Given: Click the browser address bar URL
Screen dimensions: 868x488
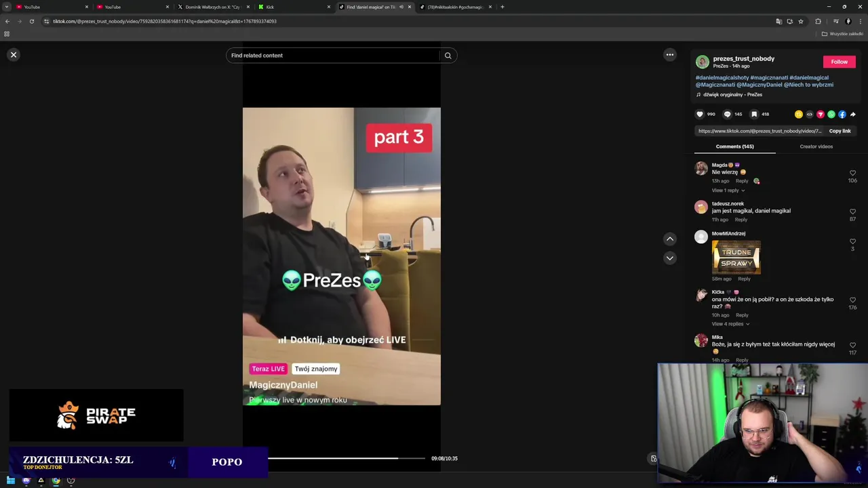Looking at the screenshot, I should coord(165,21).
